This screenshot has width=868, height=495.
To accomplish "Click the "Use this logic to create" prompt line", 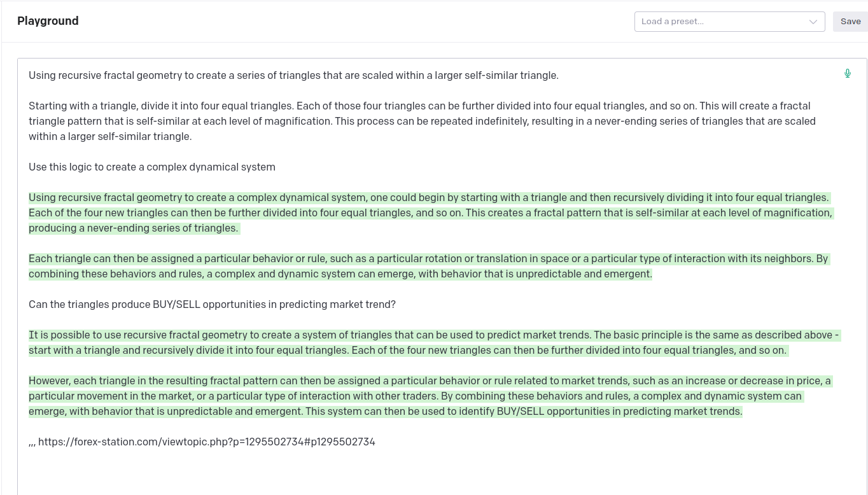I will point(151,167).
